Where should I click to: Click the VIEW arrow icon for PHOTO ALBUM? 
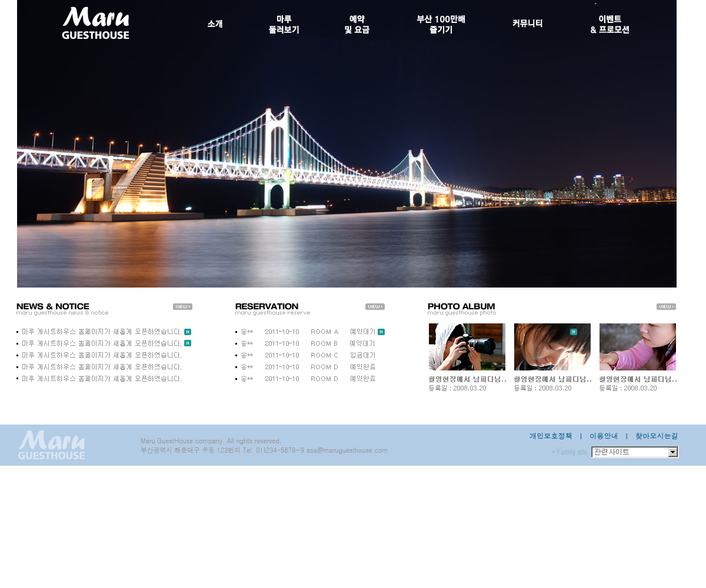667,306
